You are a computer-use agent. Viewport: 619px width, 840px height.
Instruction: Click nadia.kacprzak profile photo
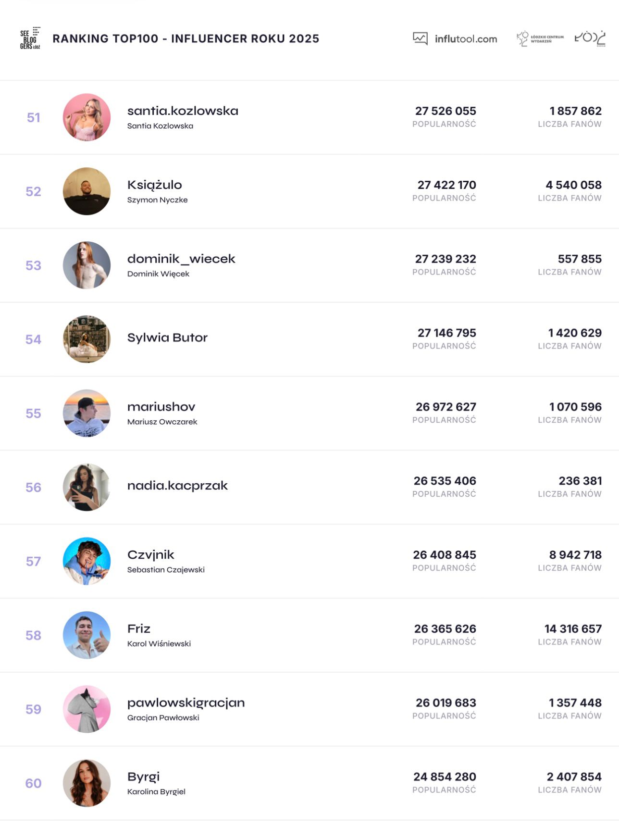point(87,488)
